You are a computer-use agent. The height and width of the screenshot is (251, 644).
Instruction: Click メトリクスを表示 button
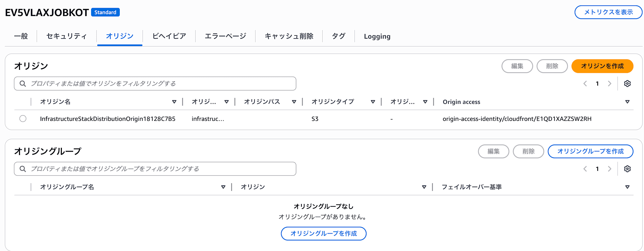pyautogui.click(x=608, y=12)
